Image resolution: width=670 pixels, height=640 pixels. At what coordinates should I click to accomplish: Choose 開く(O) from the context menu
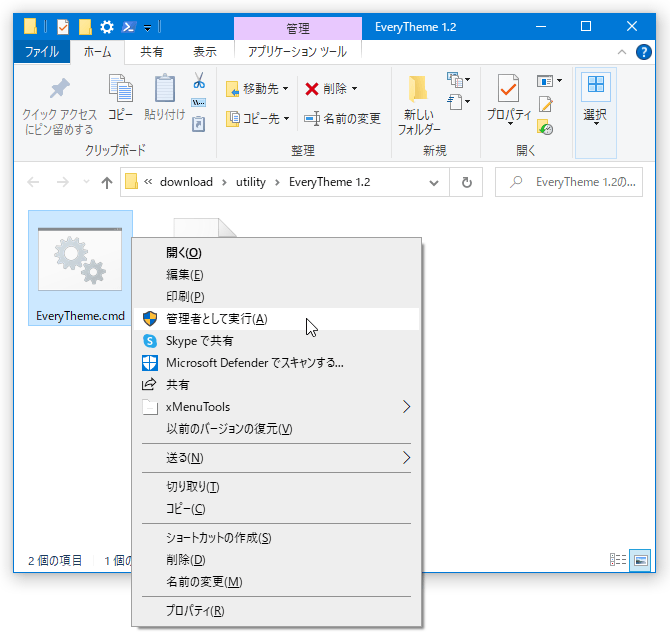click(276, 252)
